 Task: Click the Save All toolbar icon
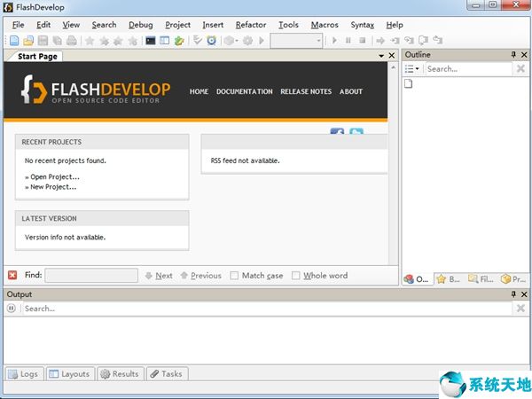58,41
